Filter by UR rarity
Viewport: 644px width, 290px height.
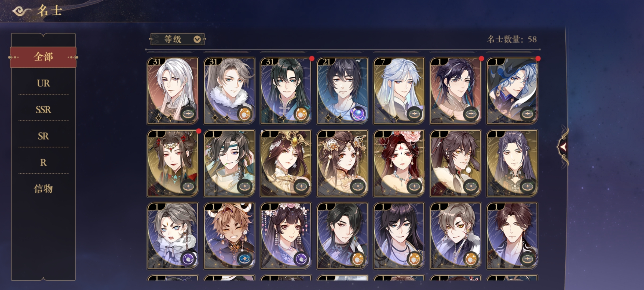pos(43,83)
